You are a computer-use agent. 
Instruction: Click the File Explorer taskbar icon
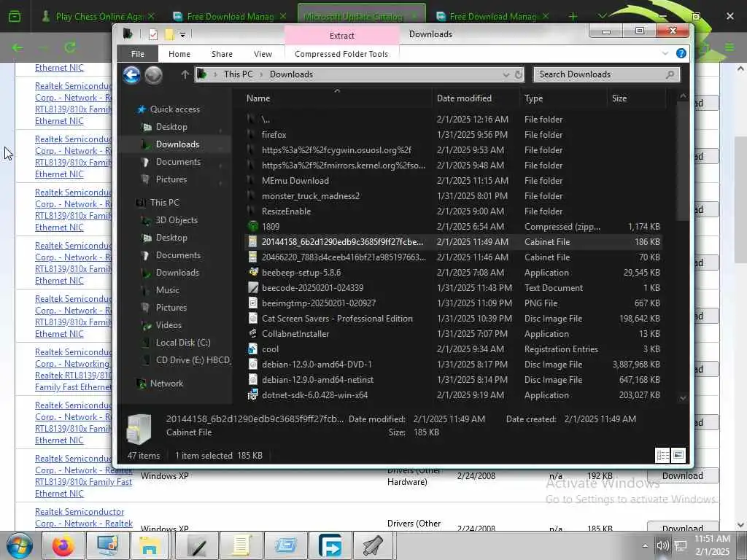coord(150,545)
